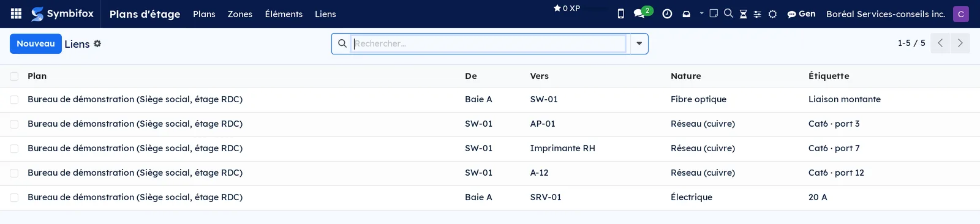
Task: Click Baie A in the Électrique row
Action: coord(478,197)
